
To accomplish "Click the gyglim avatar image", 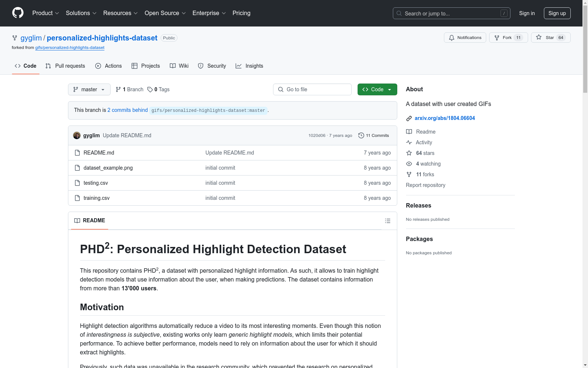I will 77,135.
